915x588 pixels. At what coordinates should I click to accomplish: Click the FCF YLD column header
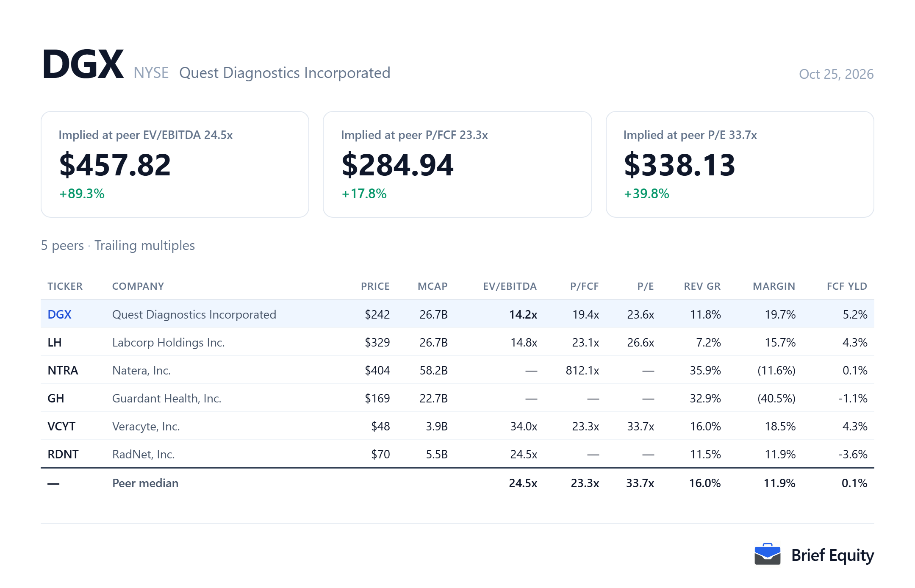click(847, 286)
